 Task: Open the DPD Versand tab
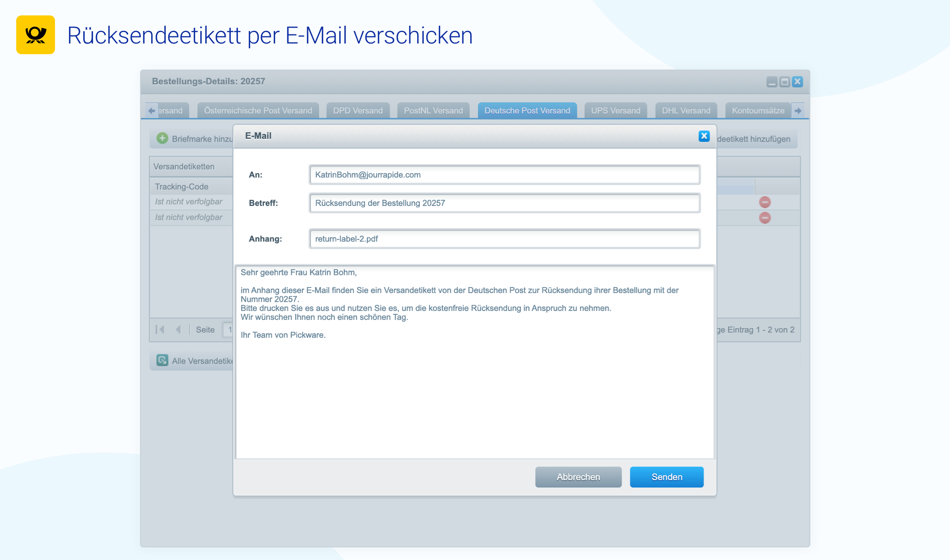pyautogui.click(x=358, y=111)
